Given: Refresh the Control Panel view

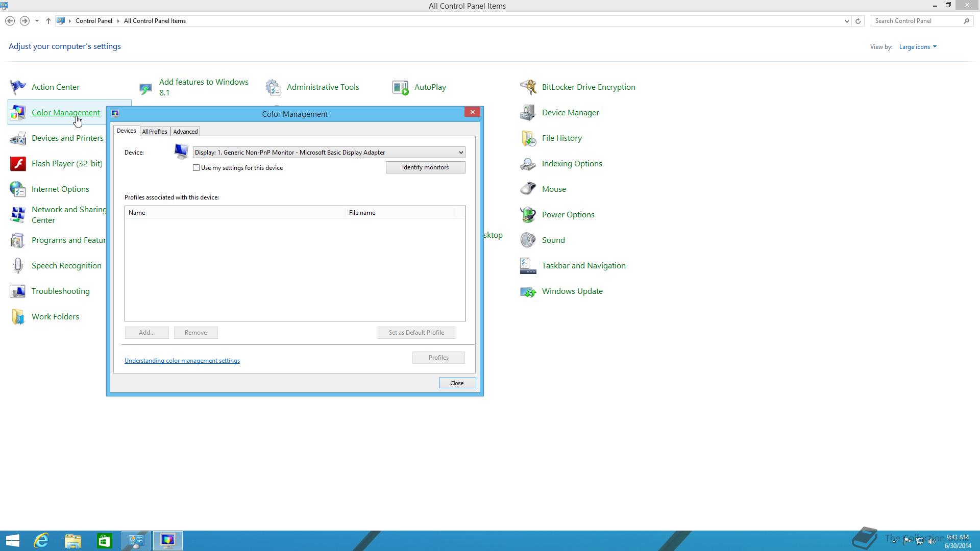Looking at the screenshot, I should coord(858,21).
